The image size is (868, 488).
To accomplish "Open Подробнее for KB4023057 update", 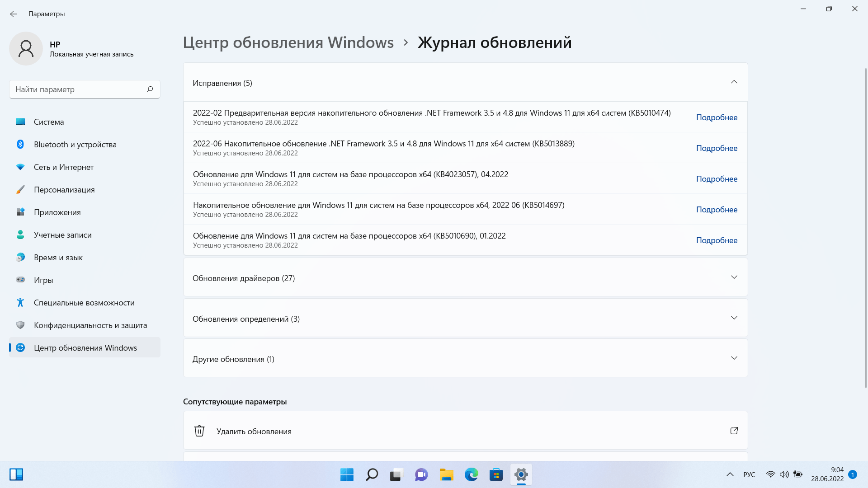I will (x=717, y=179).
